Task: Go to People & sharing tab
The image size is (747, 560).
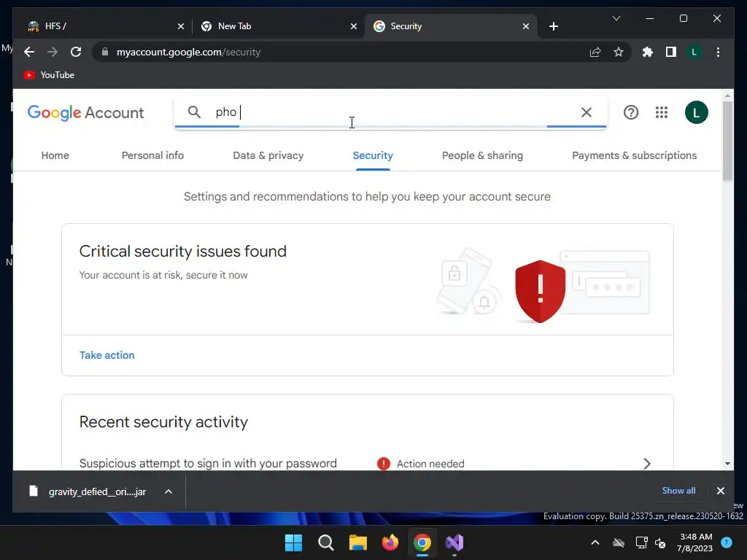Action: point(482,155)
